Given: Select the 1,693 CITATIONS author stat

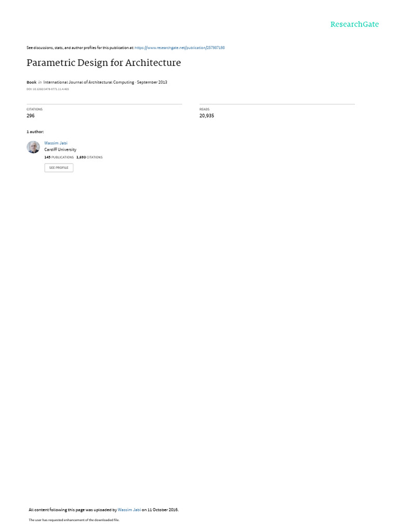Looking at the screenshot, I should coord(89,157).
